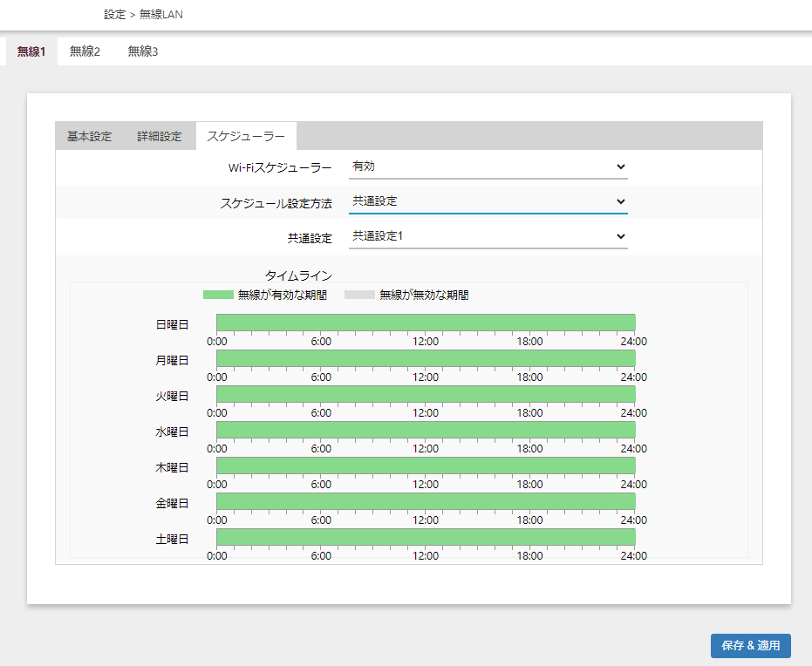Click the 木曜日 timeline bar
Screen dimensions: 812x666
426,466
